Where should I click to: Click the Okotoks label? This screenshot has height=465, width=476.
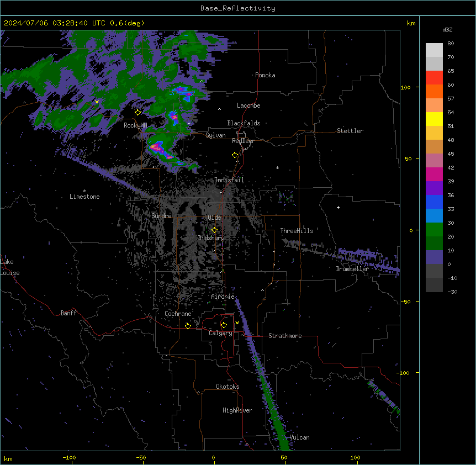point(228,387)
